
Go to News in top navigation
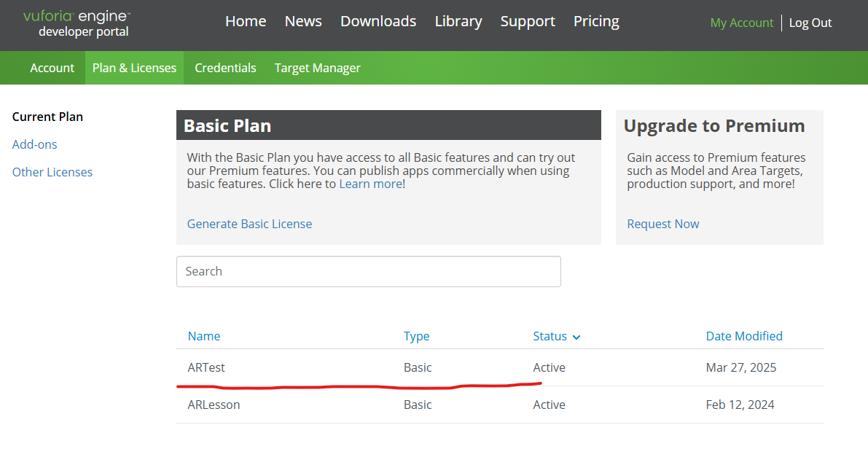(303, 21)
